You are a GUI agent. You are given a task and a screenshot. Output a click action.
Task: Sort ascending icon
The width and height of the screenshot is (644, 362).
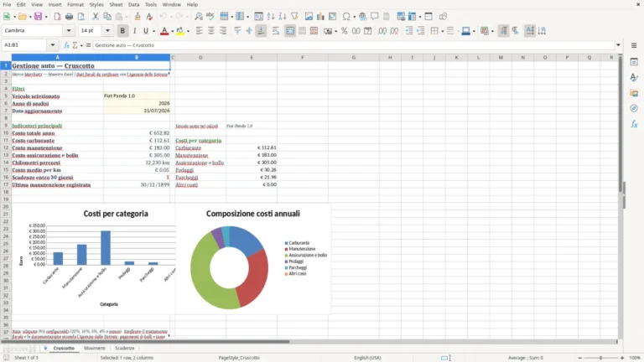click(x=271, y=17)
